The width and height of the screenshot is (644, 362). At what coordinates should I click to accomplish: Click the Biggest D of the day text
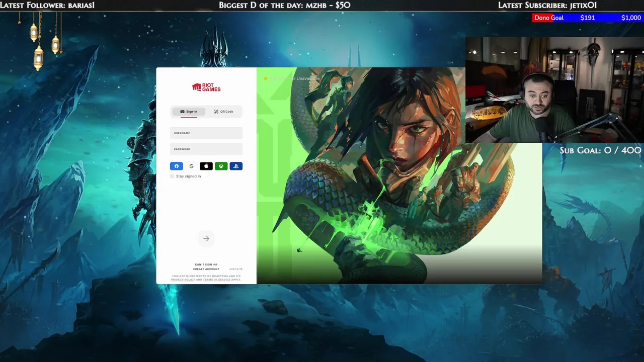[285, 5]
